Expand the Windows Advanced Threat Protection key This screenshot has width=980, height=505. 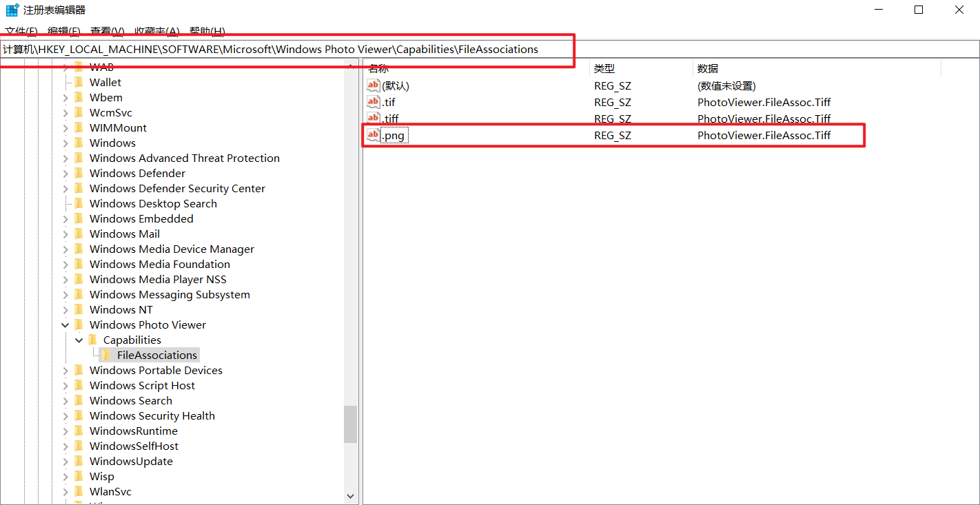(65, 158)
